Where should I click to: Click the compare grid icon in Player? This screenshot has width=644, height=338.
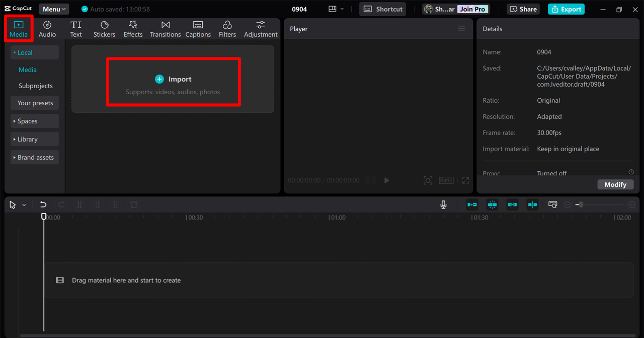370,180
